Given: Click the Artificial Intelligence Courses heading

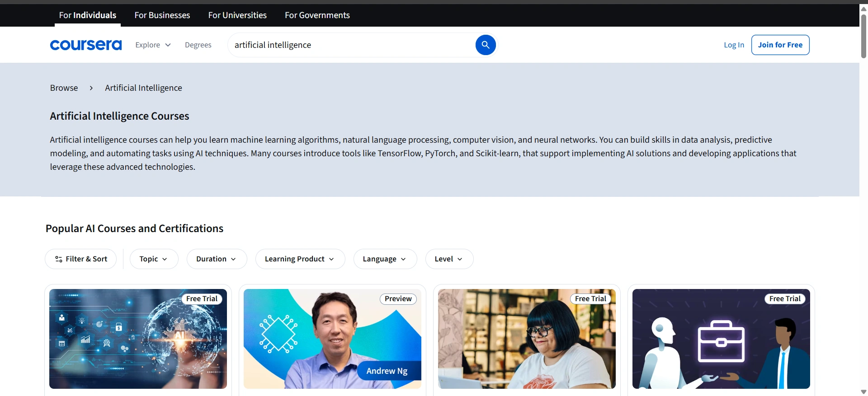Looking at the screenshot, I should pyautogui.click(x=119, y=116).
